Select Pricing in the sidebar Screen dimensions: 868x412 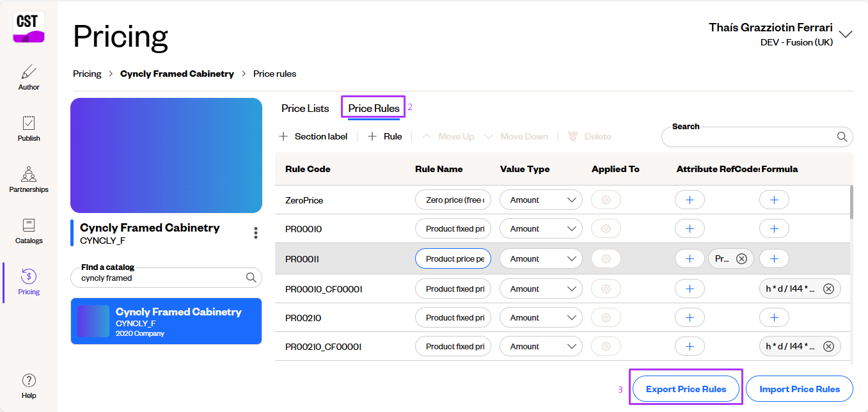(29, 282)
